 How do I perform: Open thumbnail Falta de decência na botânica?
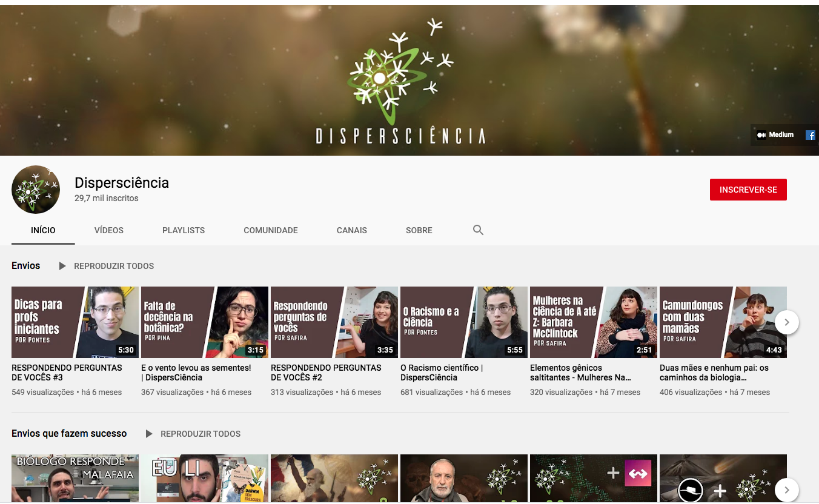pyautogui.click(x=205, y=322)
